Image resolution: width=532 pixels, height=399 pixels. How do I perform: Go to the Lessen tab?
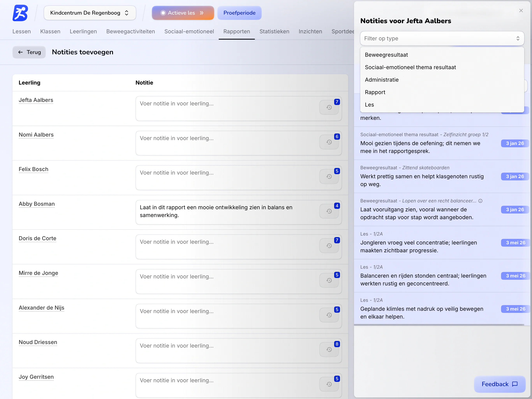(22, 32)
